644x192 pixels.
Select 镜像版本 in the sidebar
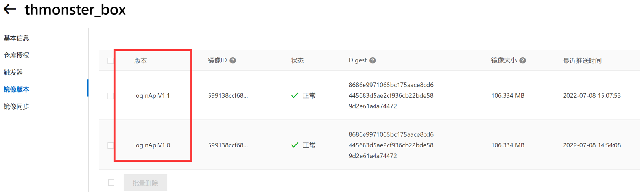(x=17, y=89)
